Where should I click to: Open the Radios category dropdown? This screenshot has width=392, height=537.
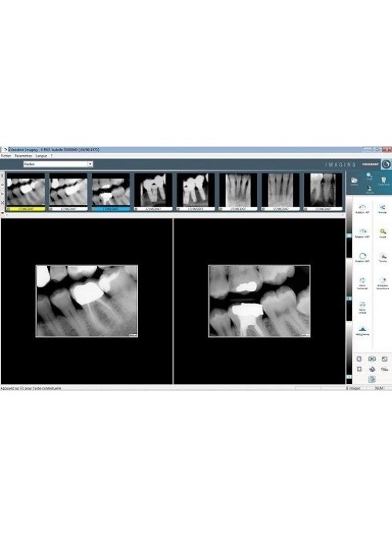tap(58, 164)
